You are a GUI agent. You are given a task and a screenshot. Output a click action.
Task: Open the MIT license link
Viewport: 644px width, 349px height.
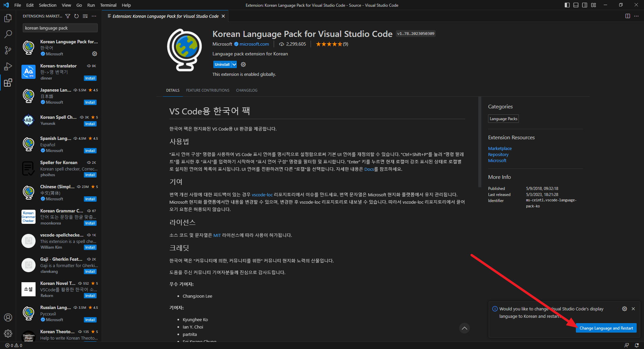217,235
